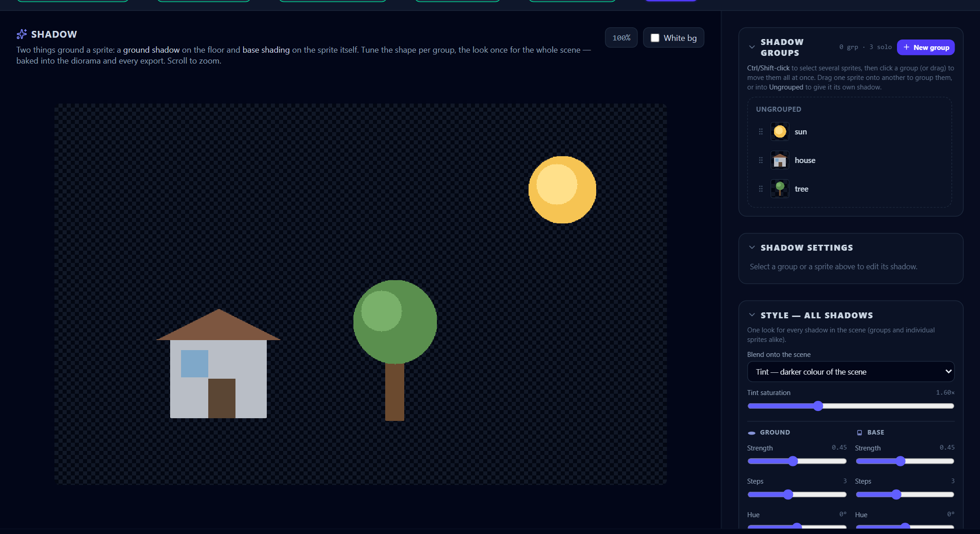Collapse the Shadow Groups panel
The image size is (980, 534).
pos(752,47)
